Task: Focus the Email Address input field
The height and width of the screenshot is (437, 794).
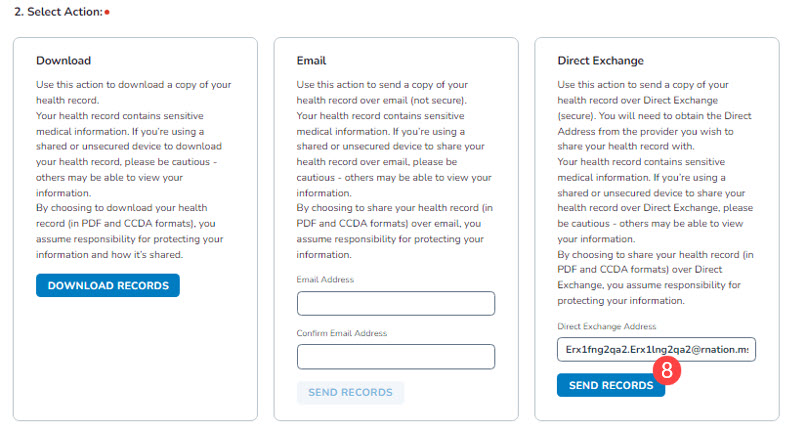Action: 396,304
